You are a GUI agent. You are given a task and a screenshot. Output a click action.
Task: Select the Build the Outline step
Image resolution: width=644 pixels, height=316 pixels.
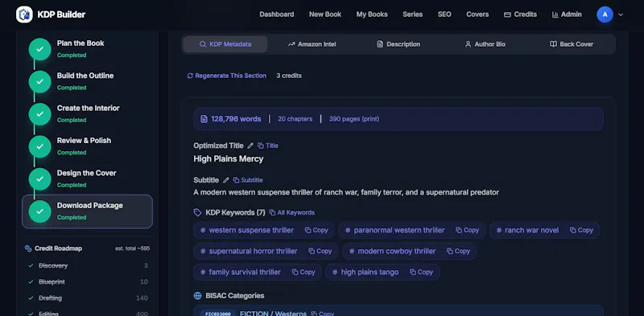tap(87, 81)
